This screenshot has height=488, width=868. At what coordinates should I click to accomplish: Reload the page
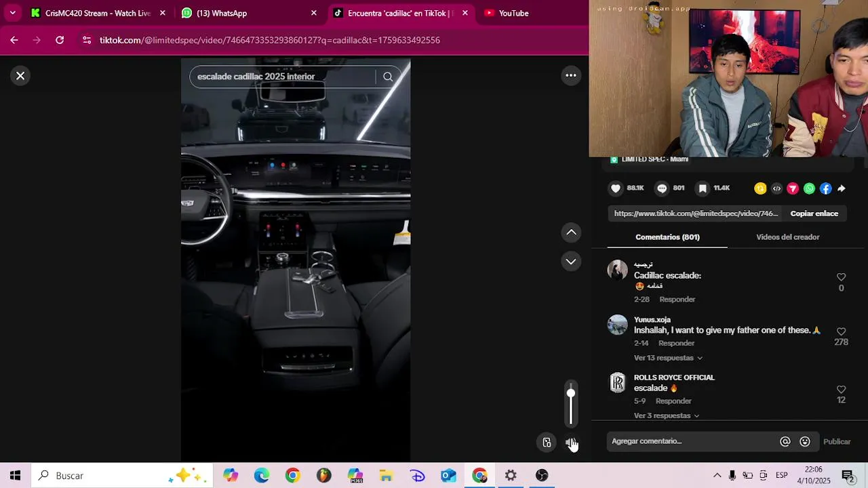pos(60,40)
